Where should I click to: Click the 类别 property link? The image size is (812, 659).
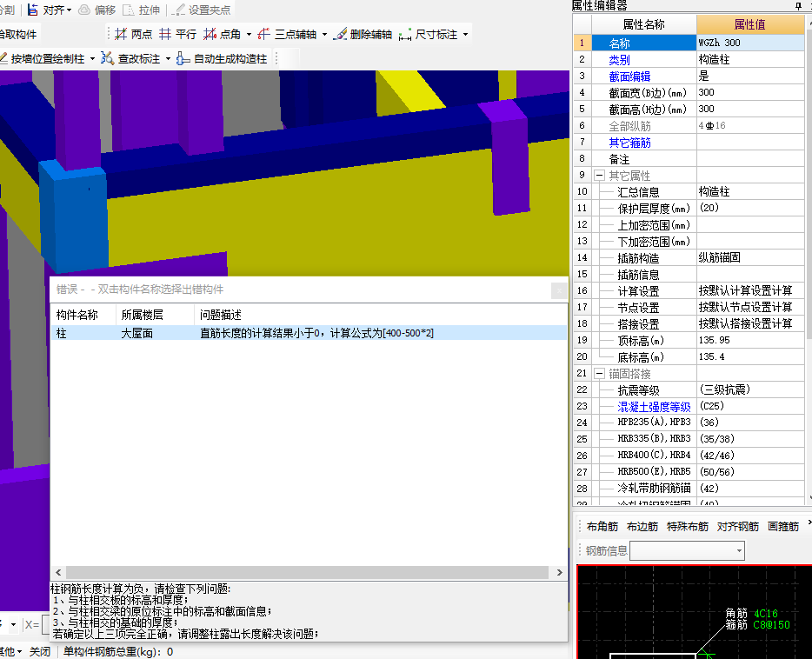tap(619, 59)
